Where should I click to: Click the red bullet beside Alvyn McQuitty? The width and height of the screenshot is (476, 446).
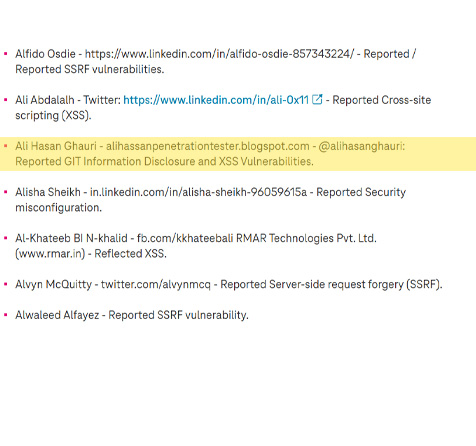tap(5, 284)
